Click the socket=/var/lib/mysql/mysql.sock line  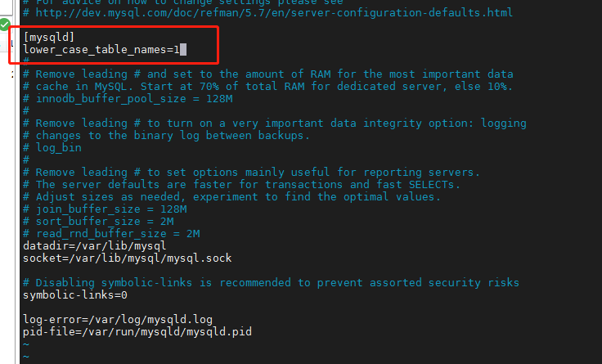coord(128,258)
